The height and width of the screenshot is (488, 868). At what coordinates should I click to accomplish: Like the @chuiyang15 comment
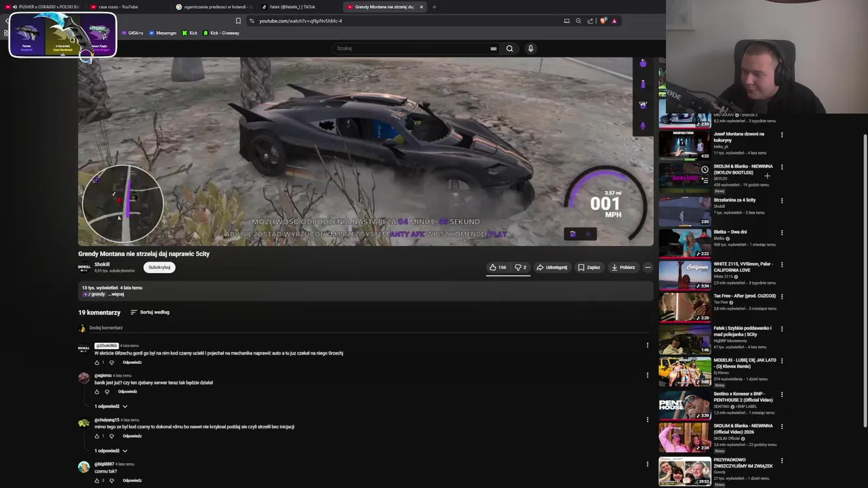[x=97, y=436]
